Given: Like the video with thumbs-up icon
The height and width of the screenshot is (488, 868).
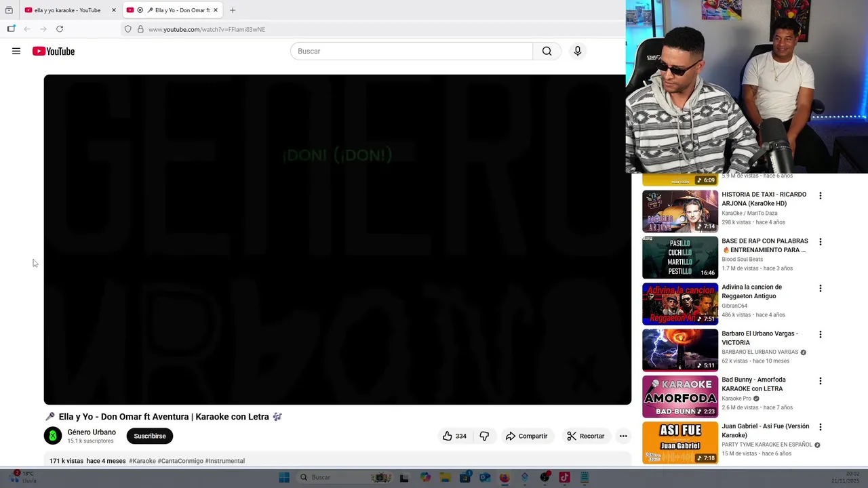Looking at the screenshot, I should [x=454, y=436].
